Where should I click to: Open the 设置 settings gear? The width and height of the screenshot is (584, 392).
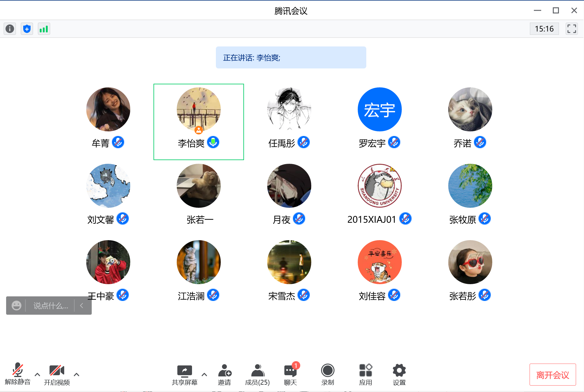399,375
